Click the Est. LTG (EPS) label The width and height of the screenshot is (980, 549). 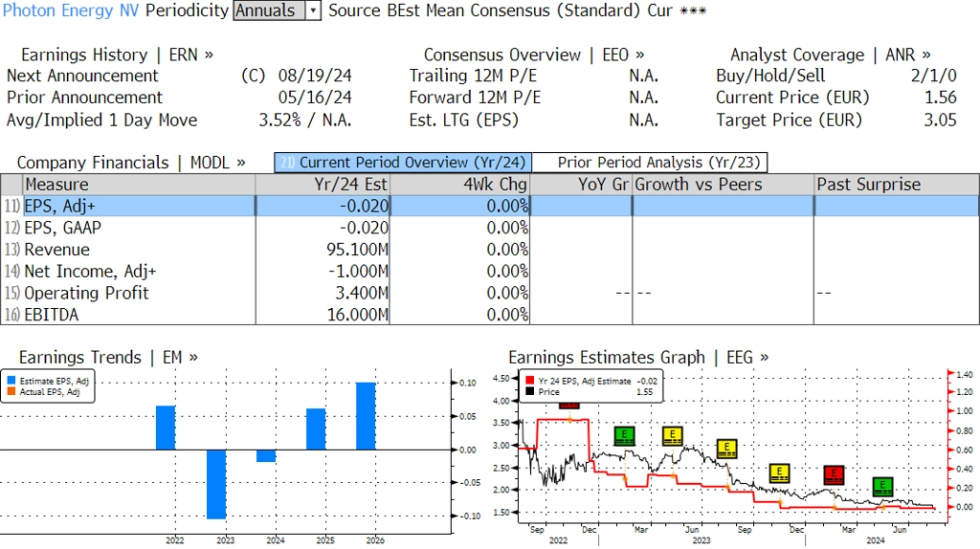pos(464,120)
